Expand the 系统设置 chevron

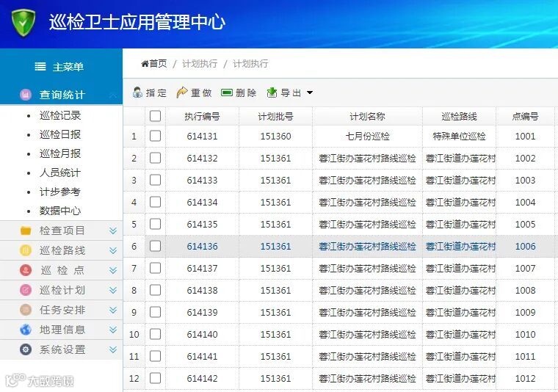[x=113, y=349]
